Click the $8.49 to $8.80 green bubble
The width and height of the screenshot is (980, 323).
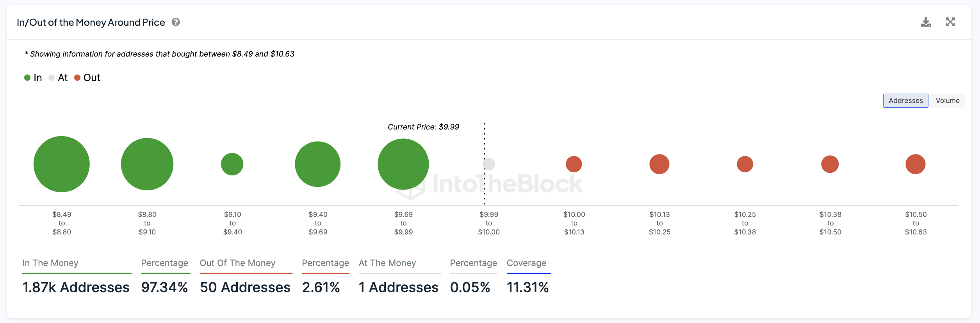click(62, 164)
